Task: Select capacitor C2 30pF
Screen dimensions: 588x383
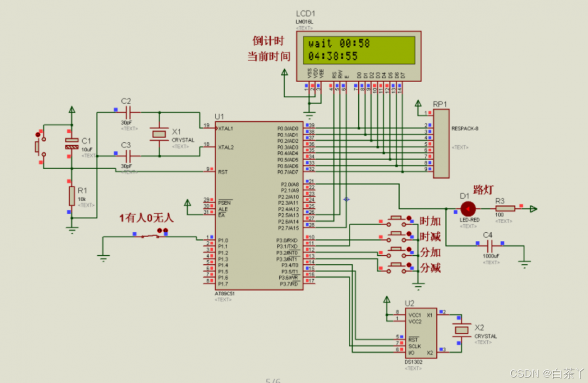Action: coord(127,112)
